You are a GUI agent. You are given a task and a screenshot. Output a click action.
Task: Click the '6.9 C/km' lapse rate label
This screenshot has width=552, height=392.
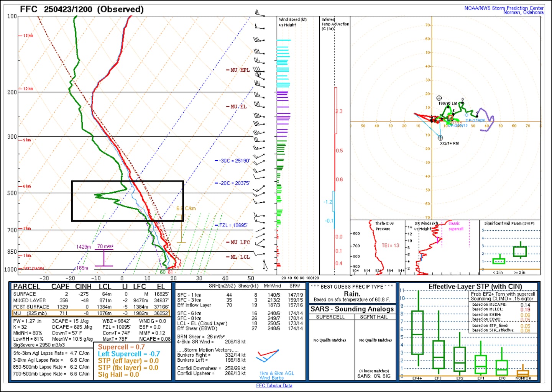(186, 209)
